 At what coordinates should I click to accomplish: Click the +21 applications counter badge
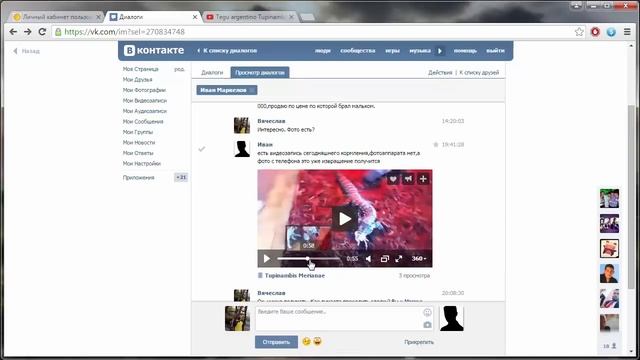point(181,177)
